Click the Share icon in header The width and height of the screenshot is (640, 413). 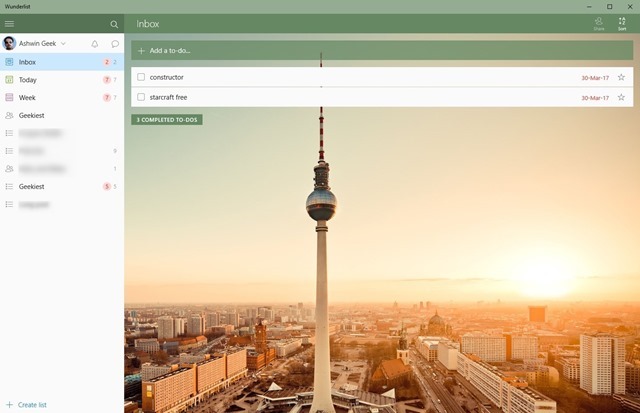(599, 23)
